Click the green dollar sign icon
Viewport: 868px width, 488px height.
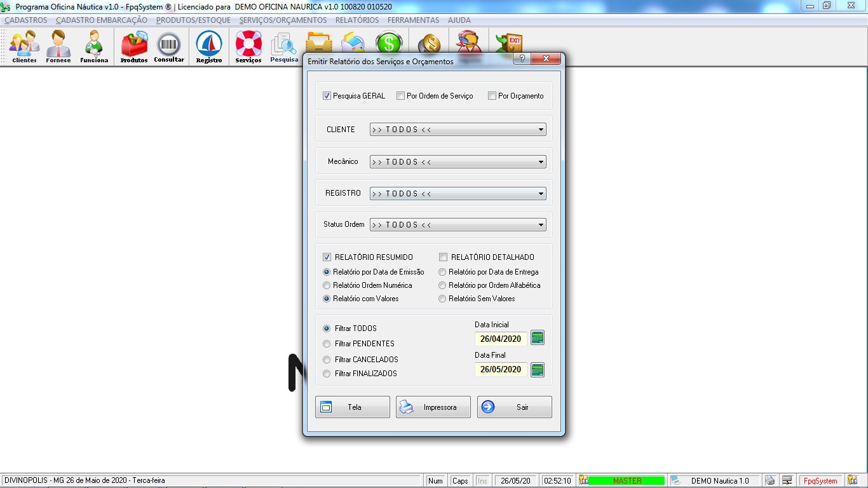(x=389, y=42)
